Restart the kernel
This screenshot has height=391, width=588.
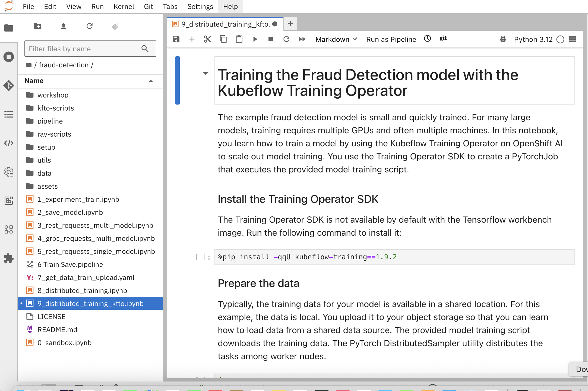286,39
